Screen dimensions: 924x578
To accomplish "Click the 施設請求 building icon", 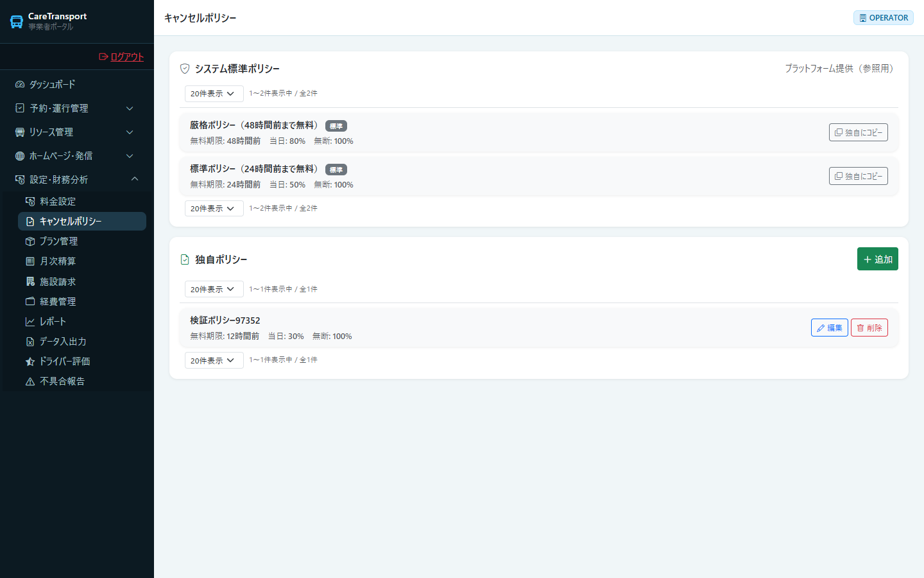I will 30,281.
